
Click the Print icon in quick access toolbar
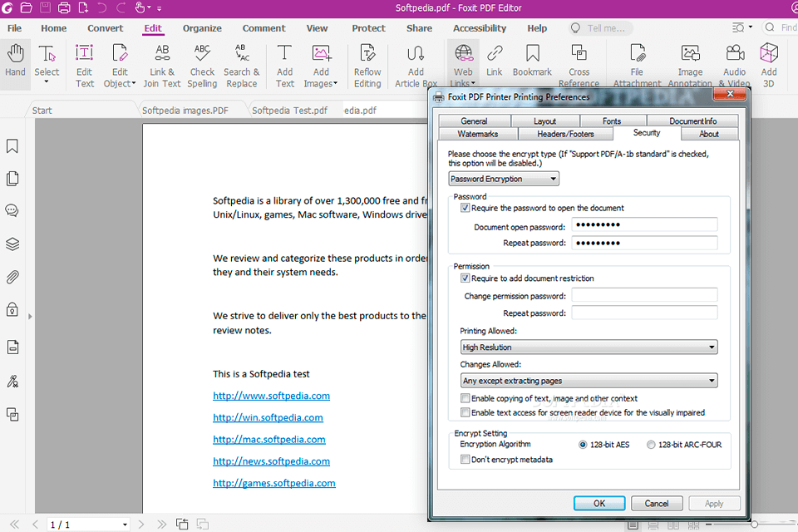tap(64, 8)
